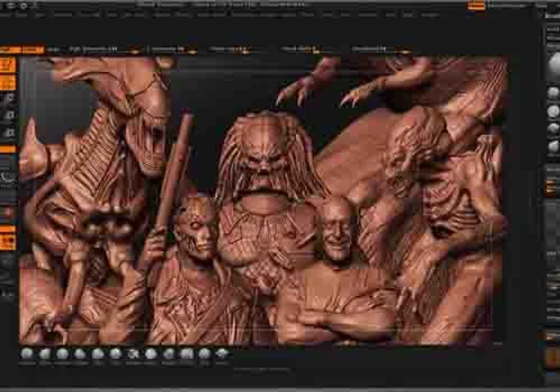Image resolution: width=560 pixels, height=392 pixels.
Task: Toggle the second orange mode button in the top shelf
Action: coord(33,50)
